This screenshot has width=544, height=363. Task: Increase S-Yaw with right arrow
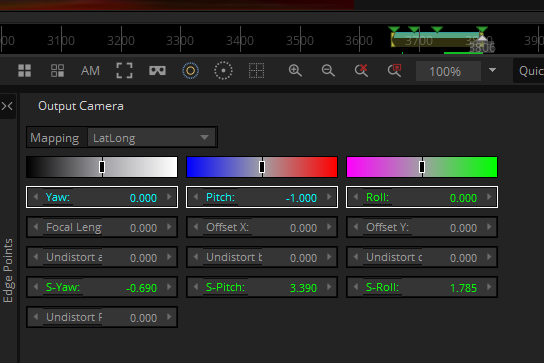click(169, 287)
